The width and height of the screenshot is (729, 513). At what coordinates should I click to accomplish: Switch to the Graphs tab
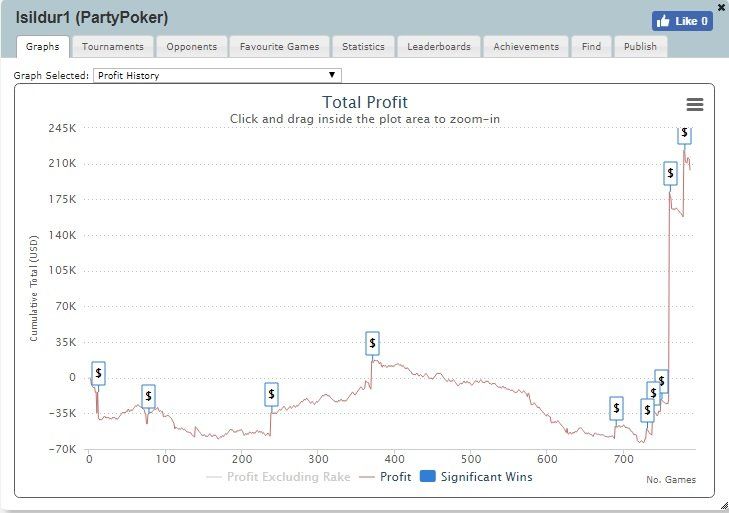pyautogui.click(x=43, y=47)
